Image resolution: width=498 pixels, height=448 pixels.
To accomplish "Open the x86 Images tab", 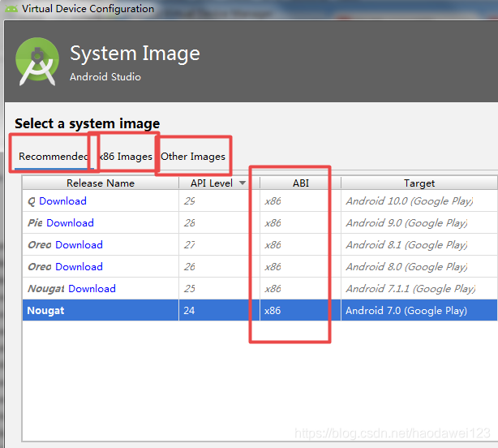I will coord(126,157).
